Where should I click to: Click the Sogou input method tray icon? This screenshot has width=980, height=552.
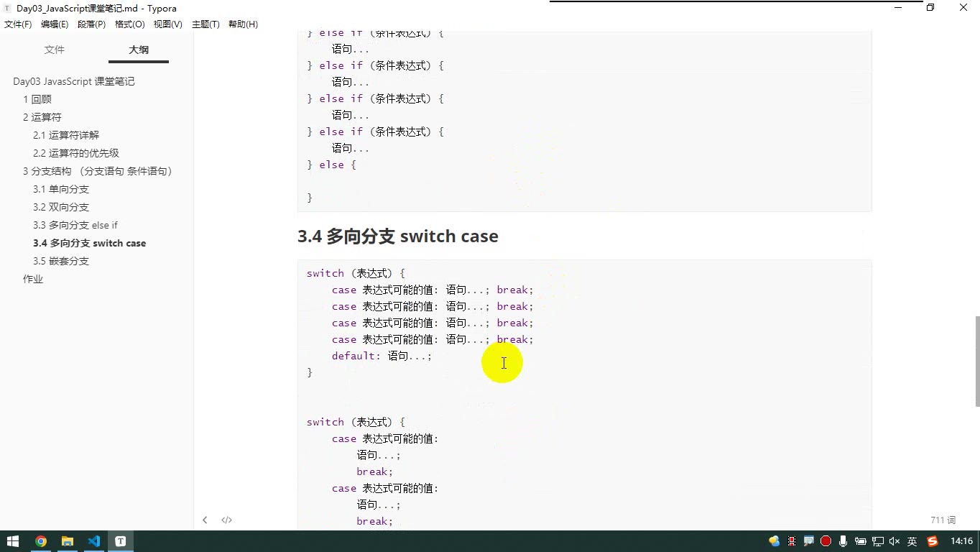pyautogui.click(x=933, y=541)
